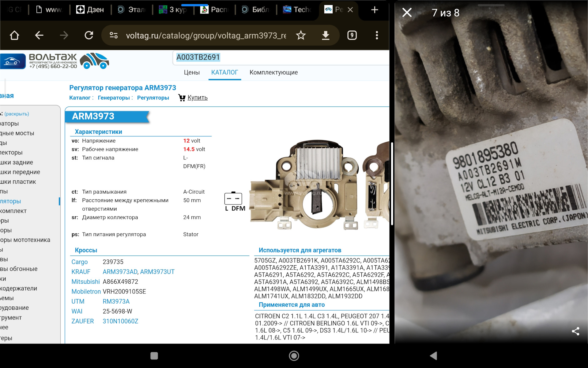Select sidebar item ending 'шки пластик'

[x=18, y=182]
